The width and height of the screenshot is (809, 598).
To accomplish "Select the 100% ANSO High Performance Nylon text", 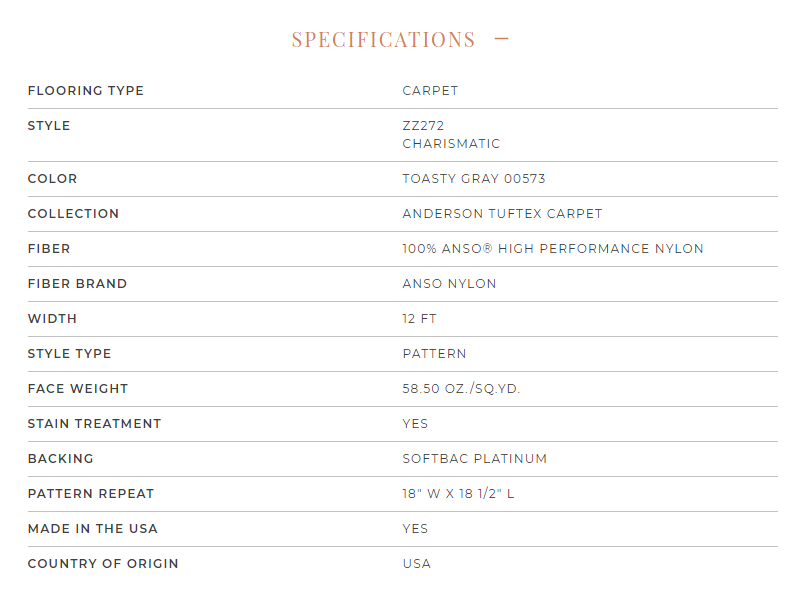I will pyautogui.click(x=553, y=249).
